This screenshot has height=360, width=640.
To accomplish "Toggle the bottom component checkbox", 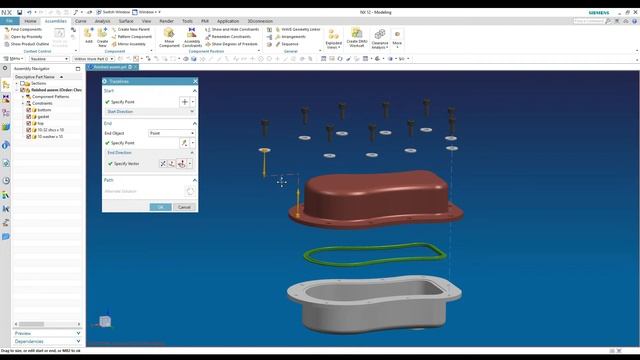I will (29, 110).
